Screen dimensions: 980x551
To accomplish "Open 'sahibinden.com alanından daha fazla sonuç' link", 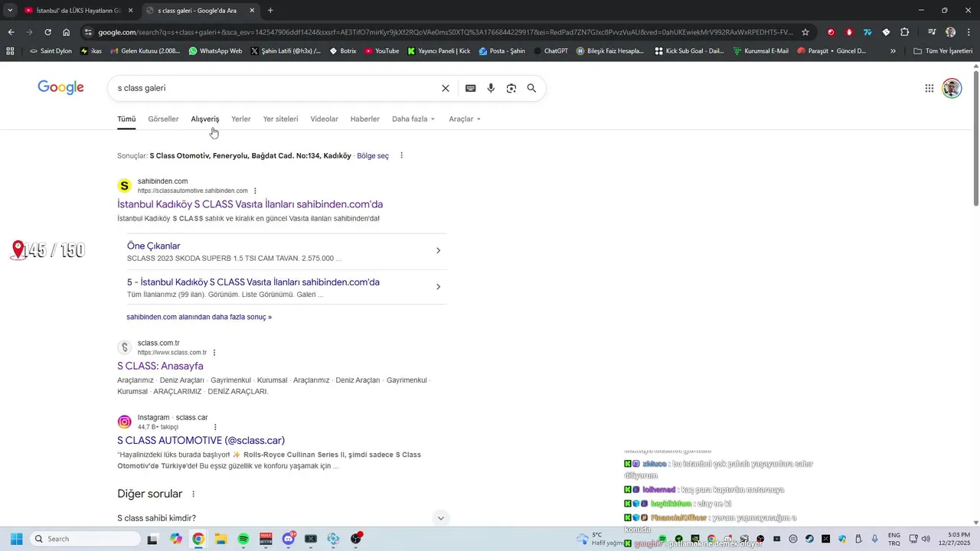I will (x=199, y=317).
